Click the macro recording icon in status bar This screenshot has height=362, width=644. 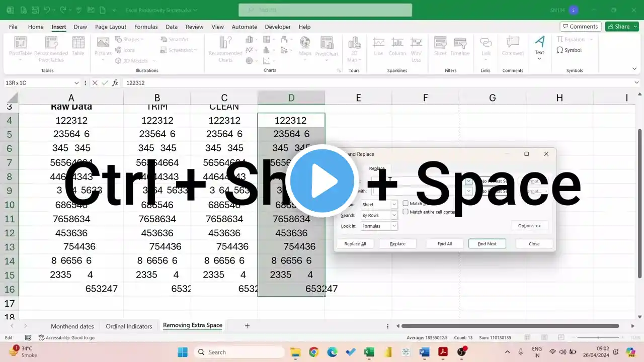(x=28, y=338)
